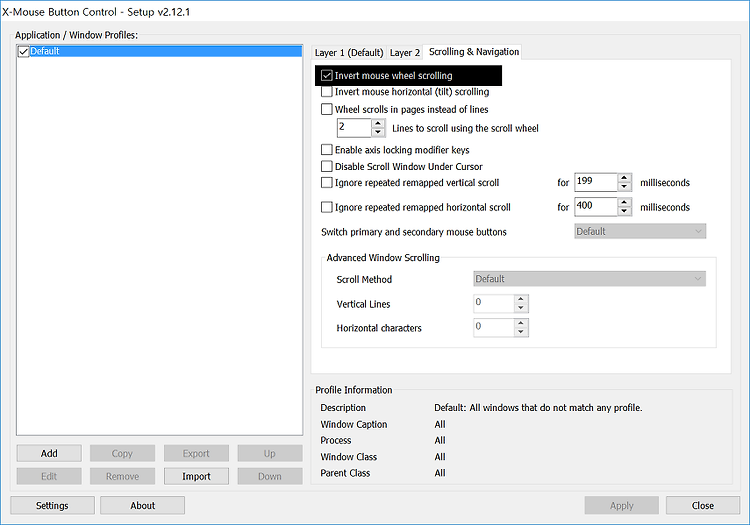Viewport: 750px width, 525px height.
Task: Toggle Ignore repeated remapped horizontal scroll
Action: coord(327,208)
